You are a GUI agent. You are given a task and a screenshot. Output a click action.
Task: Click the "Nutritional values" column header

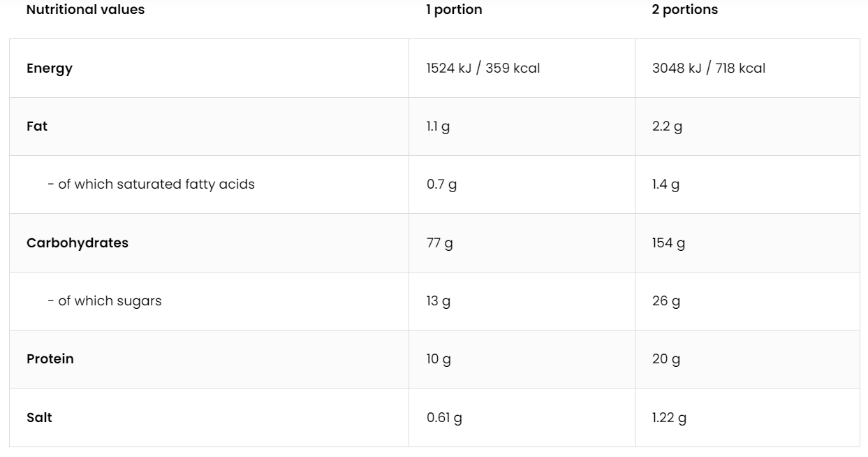[x=85, y=10]
